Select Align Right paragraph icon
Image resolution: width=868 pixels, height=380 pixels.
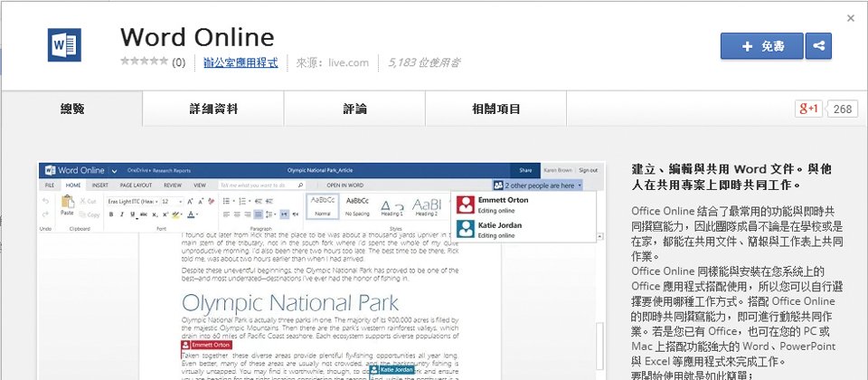(248, 214)
